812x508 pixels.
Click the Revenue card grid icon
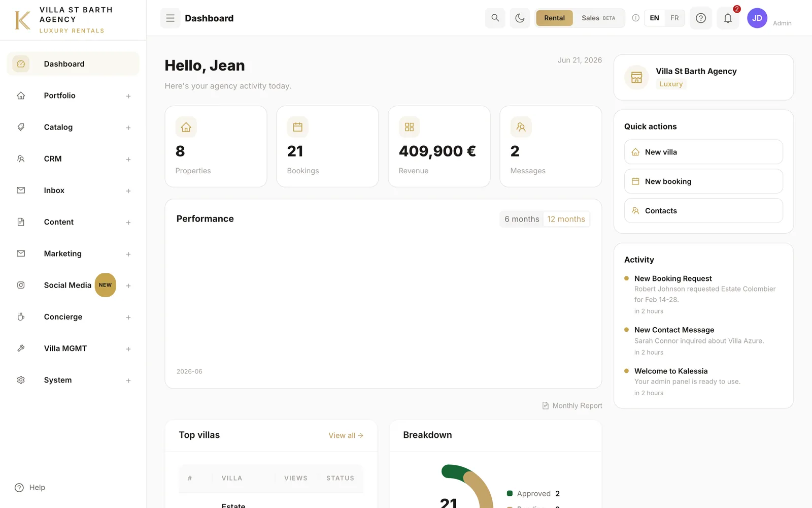410,127
